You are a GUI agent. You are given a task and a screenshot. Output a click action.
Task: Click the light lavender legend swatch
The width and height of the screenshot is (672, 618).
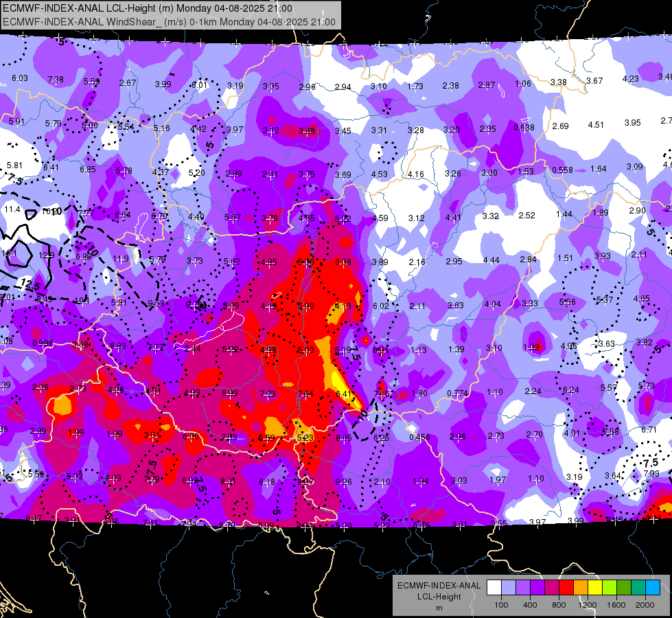pyautogui.click(x=509, y=588)
